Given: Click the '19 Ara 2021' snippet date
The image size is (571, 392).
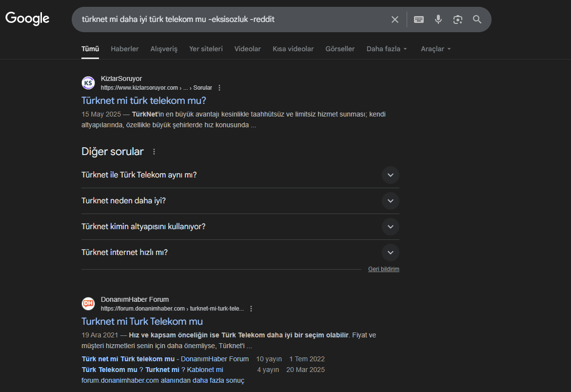Looking at the screenshot, I should [100, 335].
